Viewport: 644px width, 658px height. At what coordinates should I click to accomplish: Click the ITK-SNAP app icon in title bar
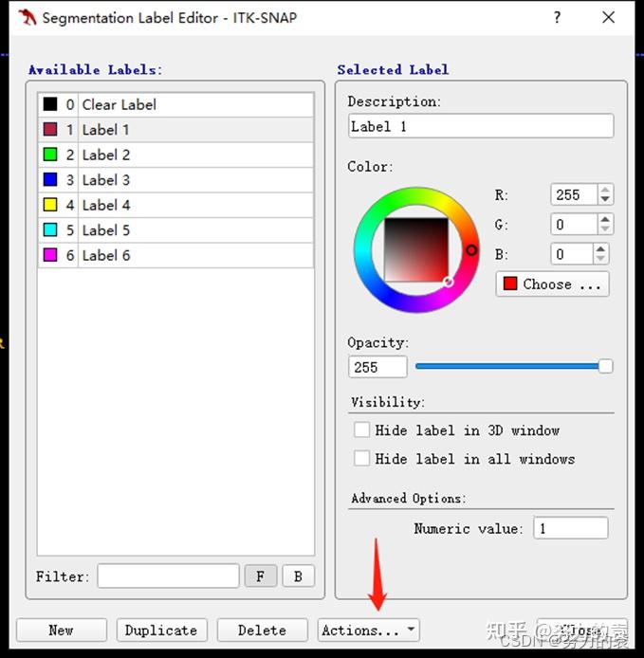28,17
